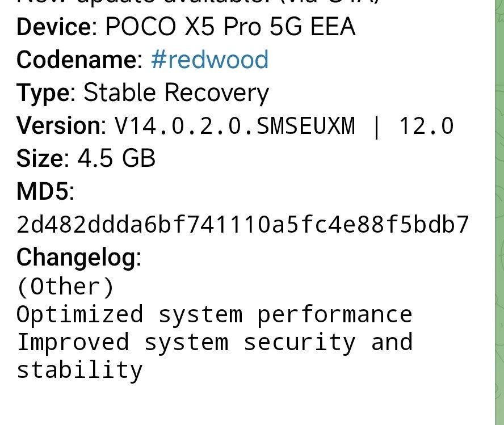Click the bold "Codename" label
Viewport: 504px width, 425px height.
tap(78, 60)
